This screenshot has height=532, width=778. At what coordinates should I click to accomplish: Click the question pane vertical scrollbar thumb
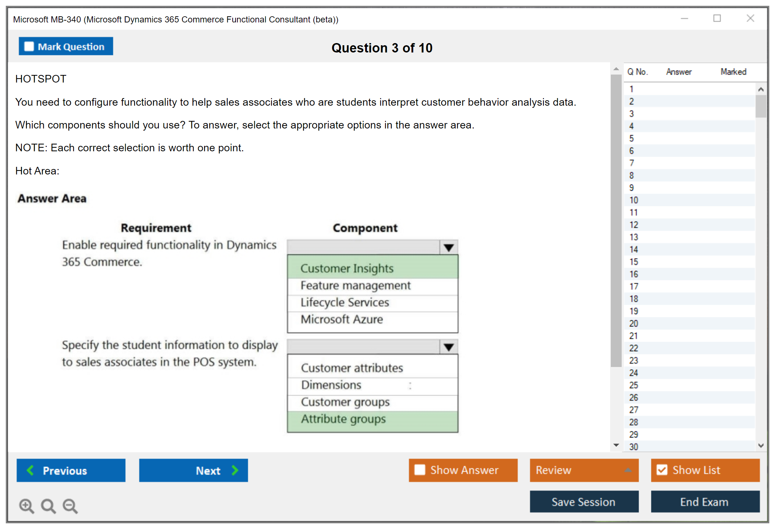click(x=616, y=221)
